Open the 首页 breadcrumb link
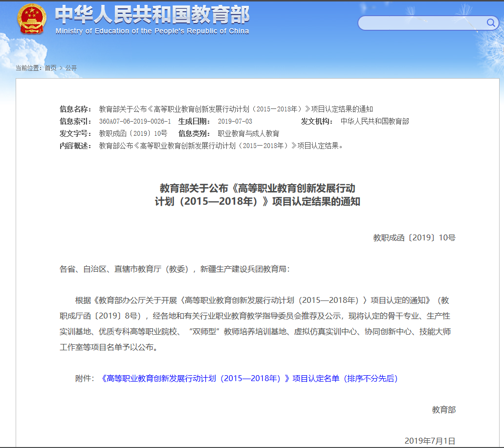Screen dimensions: 504x448 pos(50,68)
